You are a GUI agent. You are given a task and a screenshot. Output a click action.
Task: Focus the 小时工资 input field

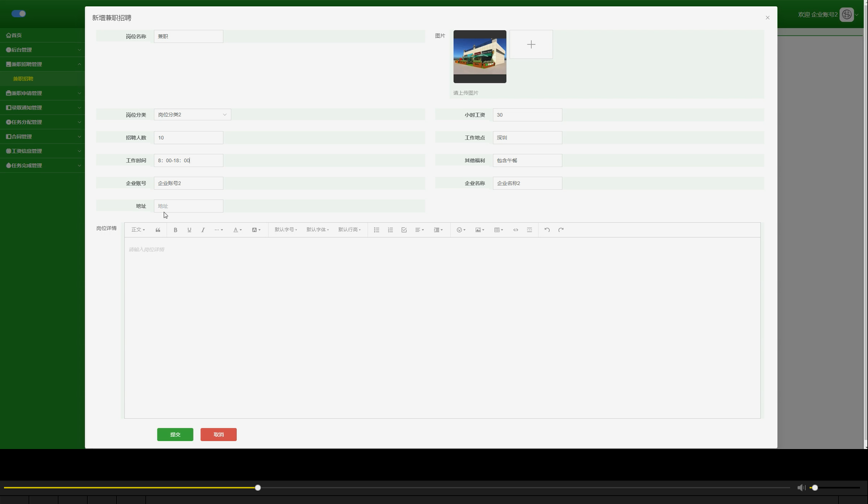click(x=527, y=115)
